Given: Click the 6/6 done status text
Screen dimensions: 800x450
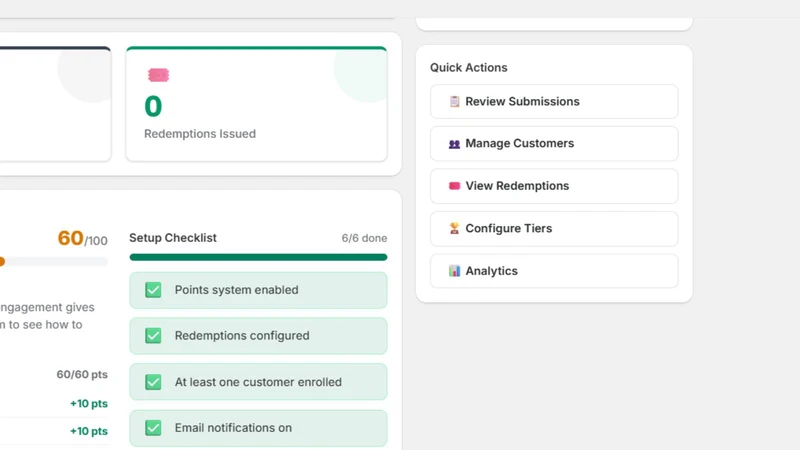Looking at the screenshot, I should click(364, 238).
